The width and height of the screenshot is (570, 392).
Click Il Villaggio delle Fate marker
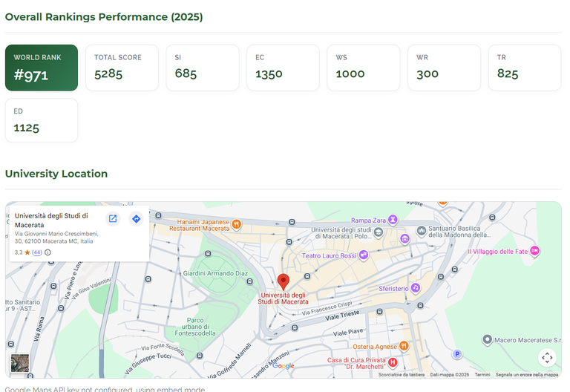[534, 251]
